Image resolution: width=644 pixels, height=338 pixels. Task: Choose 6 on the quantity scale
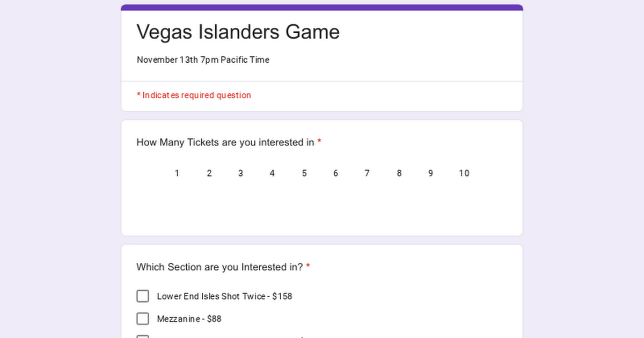tap(335, 173)
